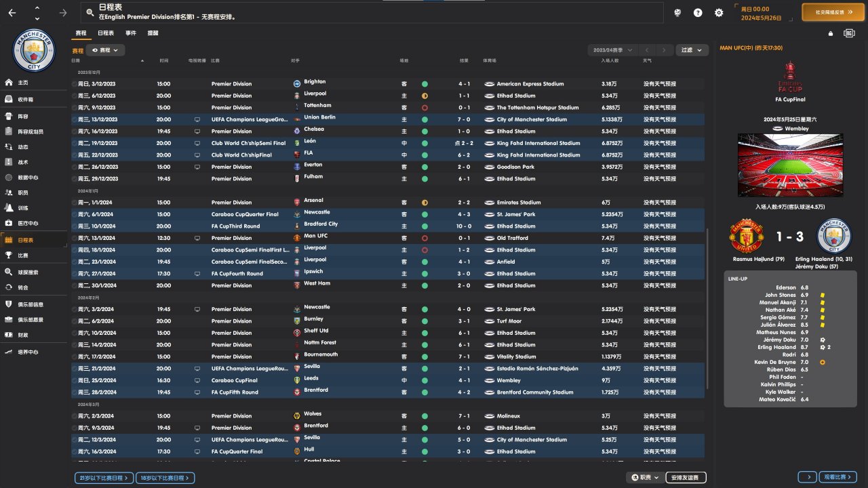Screen dimensions: 868x488
Task: Toggle the TV broadcast icon on Ipswich row
Action: [x=197, y=274]
